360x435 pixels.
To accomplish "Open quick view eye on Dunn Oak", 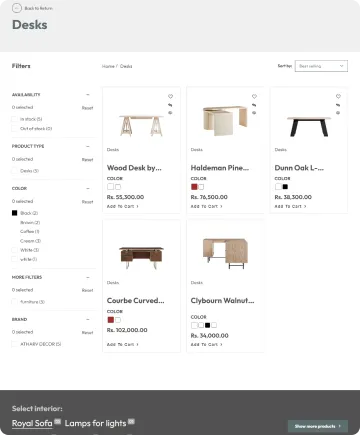I will 338,113.
